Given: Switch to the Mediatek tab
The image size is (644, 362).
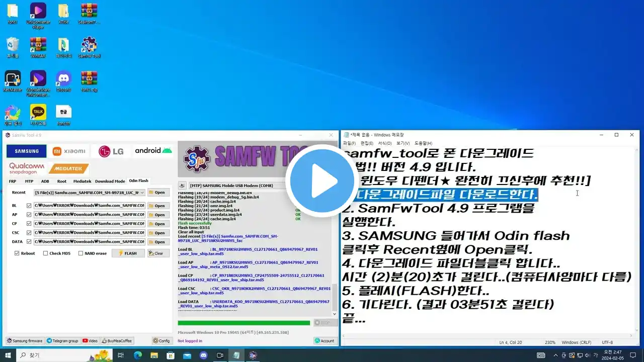Looking at the screenshot, I should (x=82, y=181).
